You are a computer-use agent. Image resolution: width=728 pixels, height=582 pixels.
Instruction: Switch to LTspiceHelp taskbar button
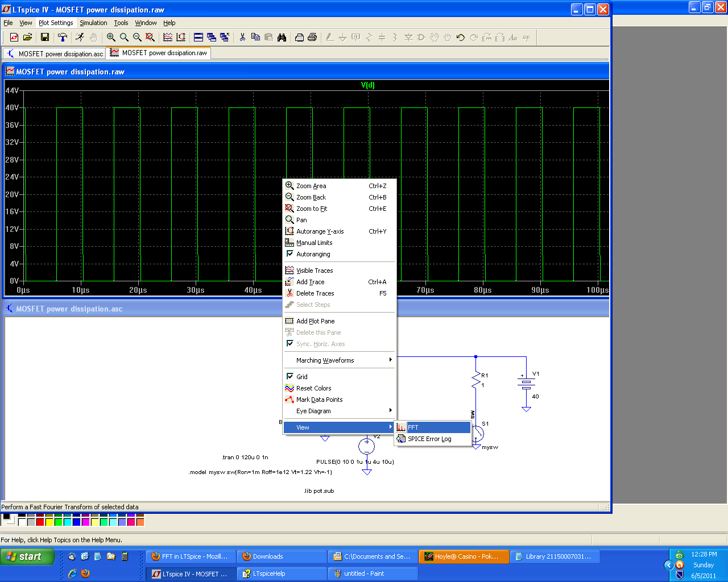[x=282, y=573]
